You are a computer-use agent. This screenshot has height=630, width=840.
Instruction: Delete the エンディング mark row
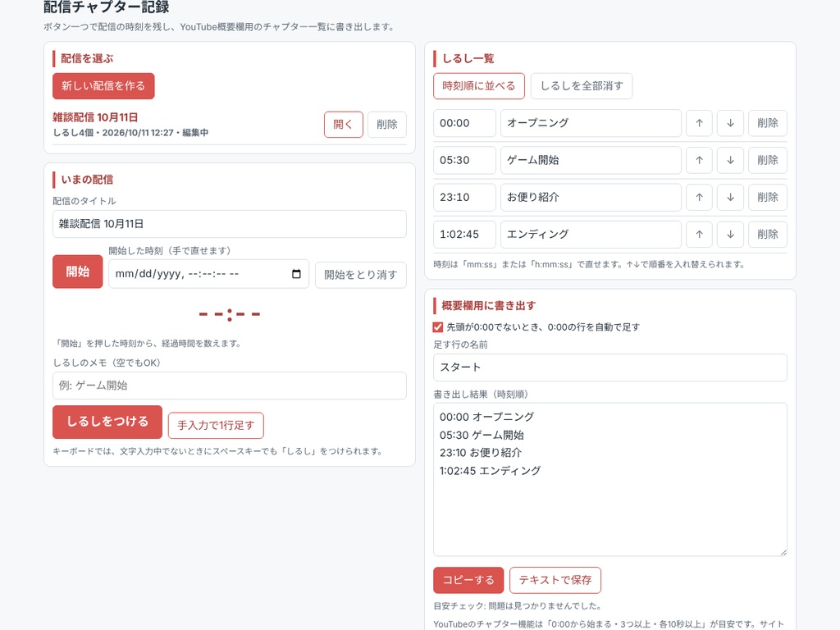tap(768, 234)
